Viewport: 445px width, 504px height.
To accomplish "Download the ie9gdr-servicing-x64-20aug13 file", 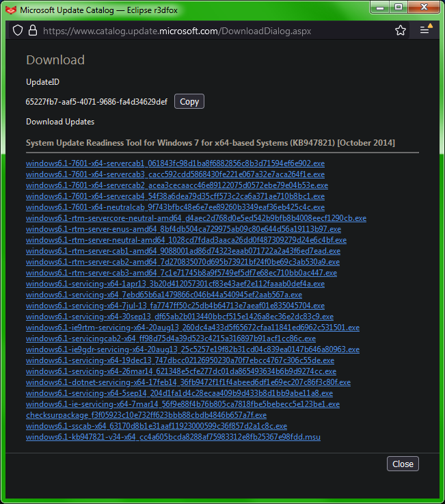I will (193, 349).
